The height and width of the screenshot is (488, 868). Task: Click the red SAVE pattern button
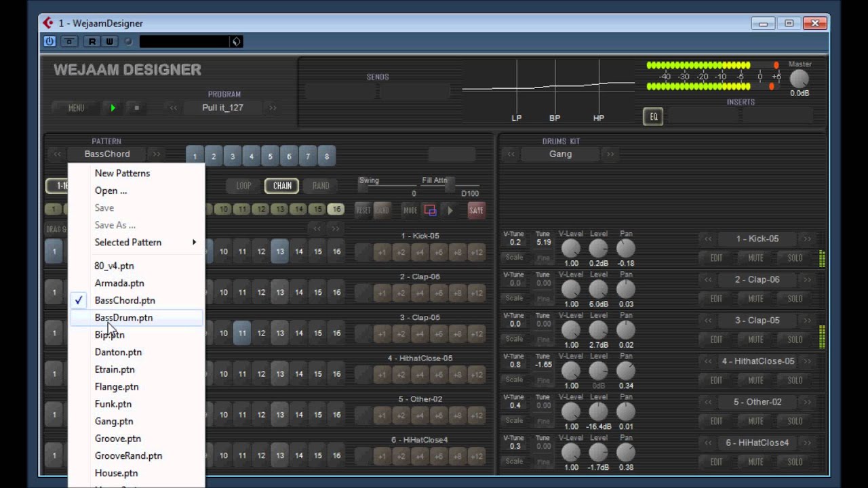point(477,210)
